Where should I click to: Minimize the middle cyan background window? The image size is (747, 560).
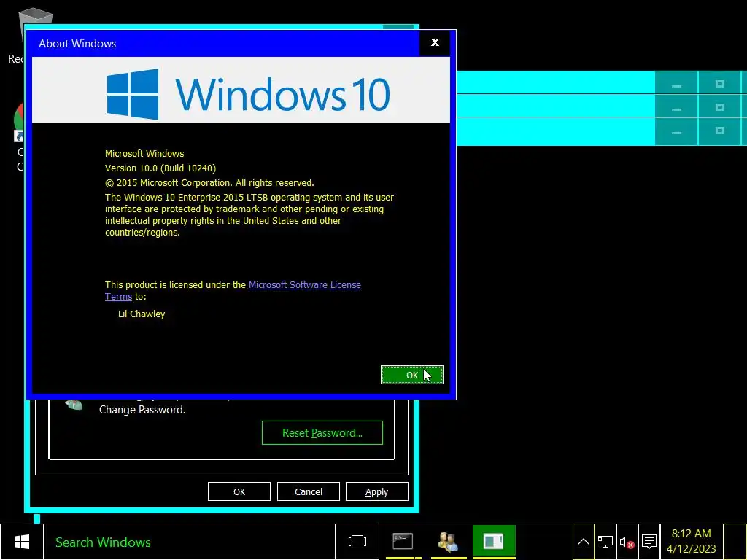676,106
